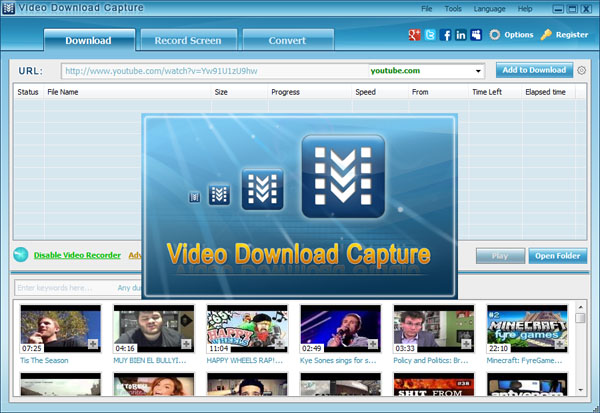This screenshot has width=600, height=413.
Task: Click 'Minecraft: FyreGame...' title text
Action: click(x=524, y=360)
